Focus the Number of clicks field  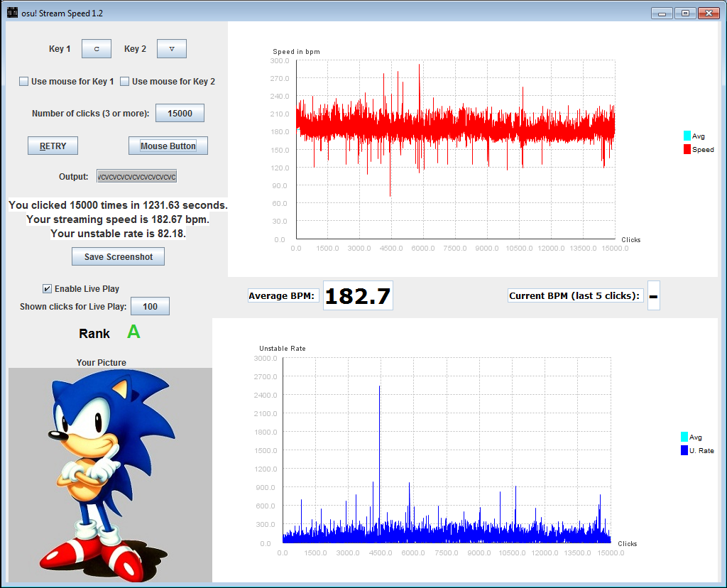pos(180,113)
